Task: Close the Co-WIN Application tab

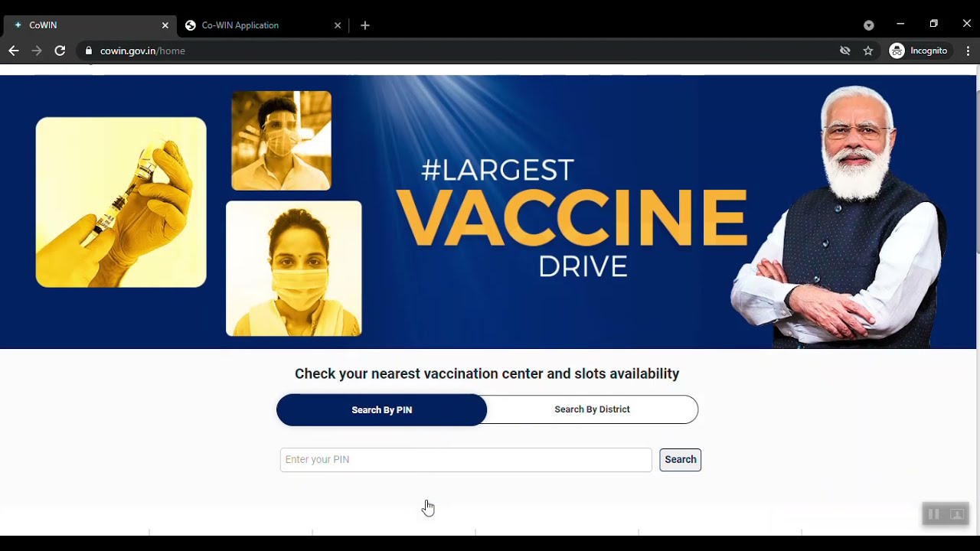Action: point(338,25)
